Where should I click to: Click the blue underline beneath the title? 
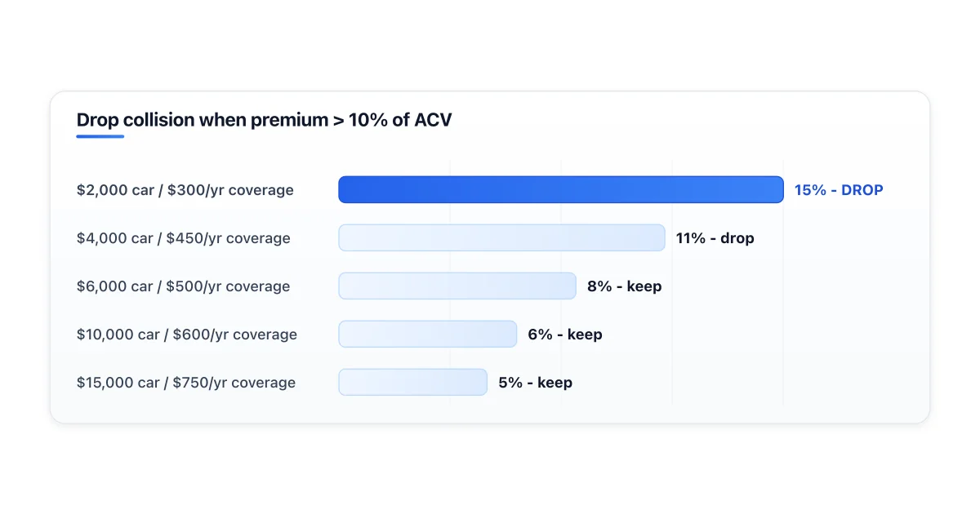coord(100,136)
